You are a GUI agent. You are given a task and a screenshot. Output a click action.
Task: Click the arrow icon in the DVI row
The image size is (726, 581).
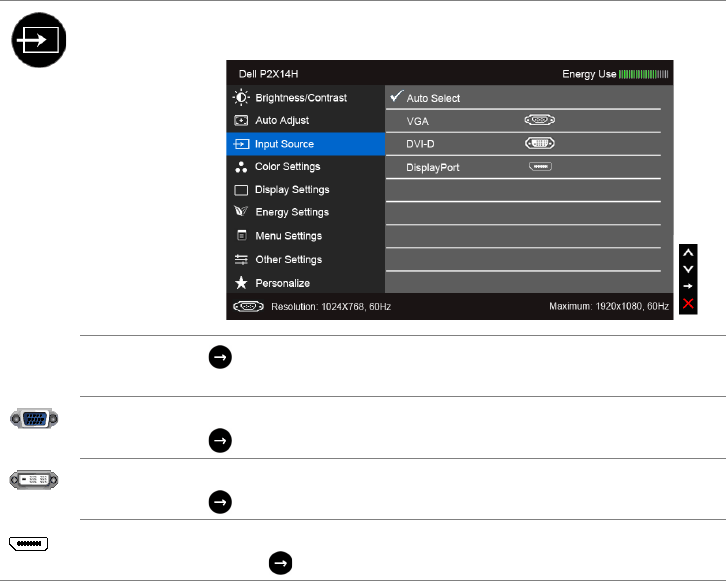pyautogui.click(x=220, y=502)
